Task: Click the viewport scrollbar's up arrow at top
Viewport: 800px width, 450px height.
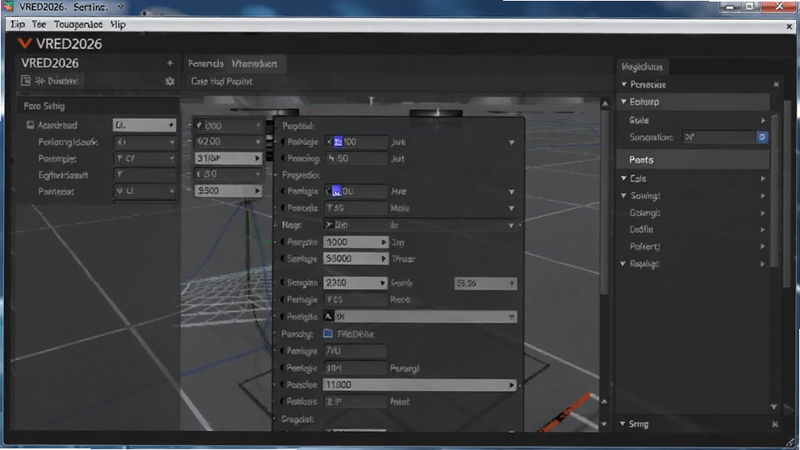Action: 605,104
